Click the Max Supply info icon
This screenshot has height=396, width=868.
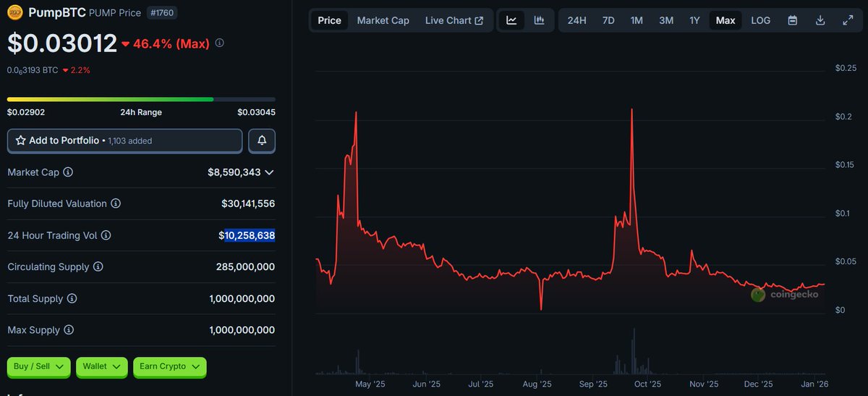coord(69,330)
